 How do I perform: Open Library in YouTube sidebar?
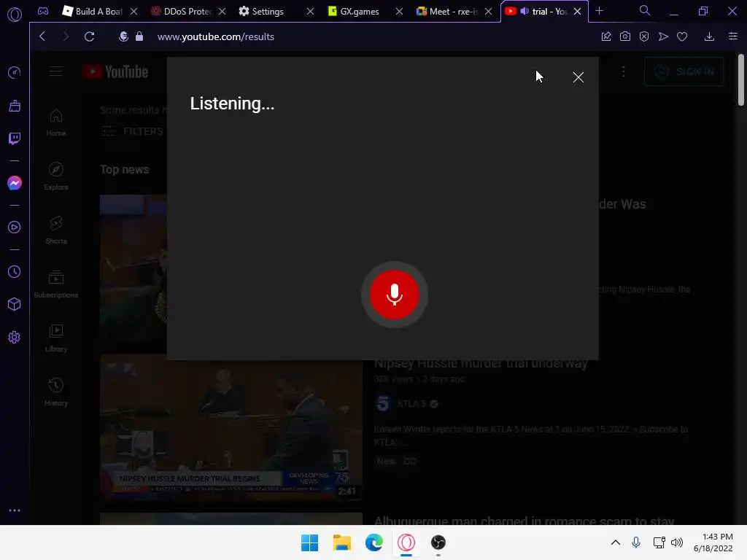55,338
